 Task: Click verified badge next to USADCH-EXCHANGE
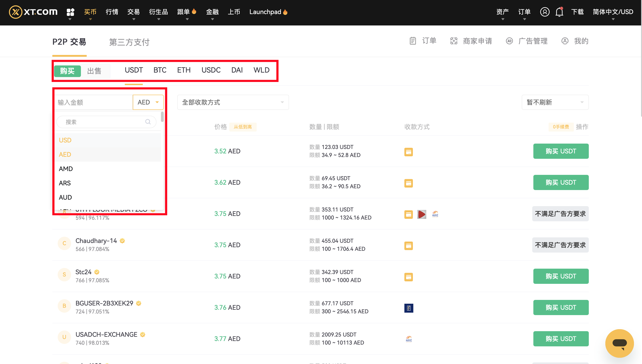click(143, 335)
